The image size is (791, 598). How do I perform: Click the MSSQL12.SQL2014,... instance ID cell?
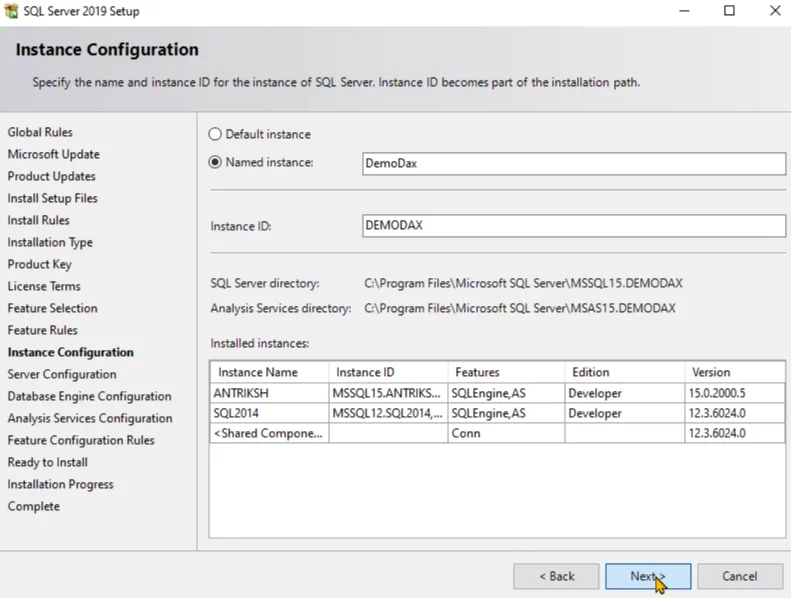[x=388, y=413]
